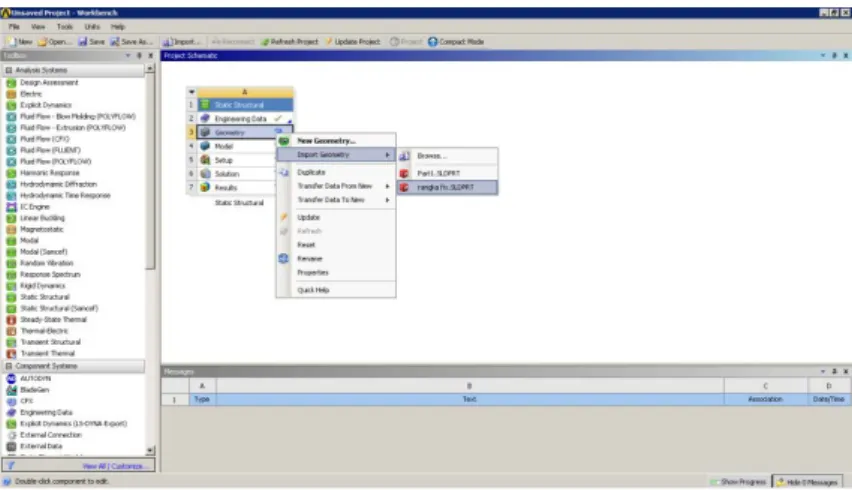Choose Browse in Import Geometry submenu

pos(447,156)
